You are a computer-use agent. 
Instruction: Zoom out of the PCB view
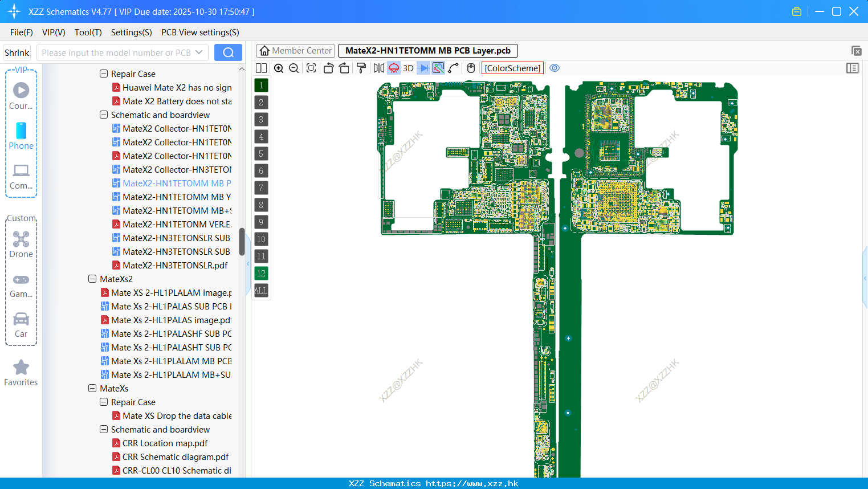294,68
